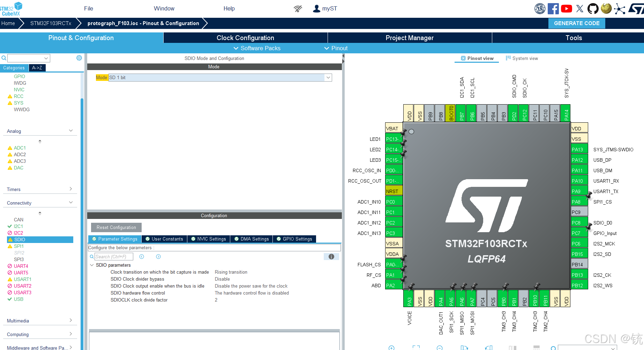Rotate the chip clockwise

464,348
